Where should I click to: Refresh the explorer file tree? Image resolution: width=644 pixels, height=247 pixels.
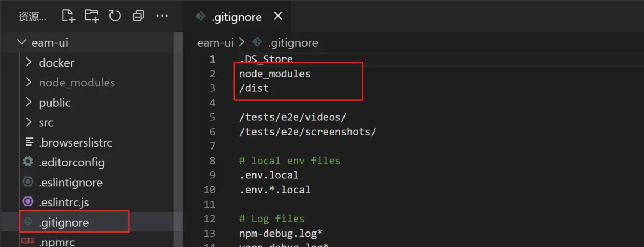click(115, 16)
